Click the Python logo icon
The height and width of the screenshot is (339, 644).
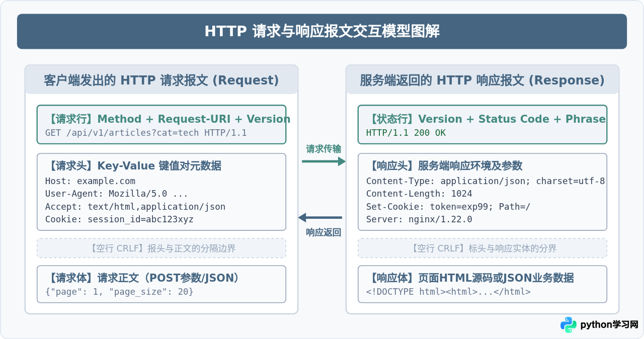569,325
